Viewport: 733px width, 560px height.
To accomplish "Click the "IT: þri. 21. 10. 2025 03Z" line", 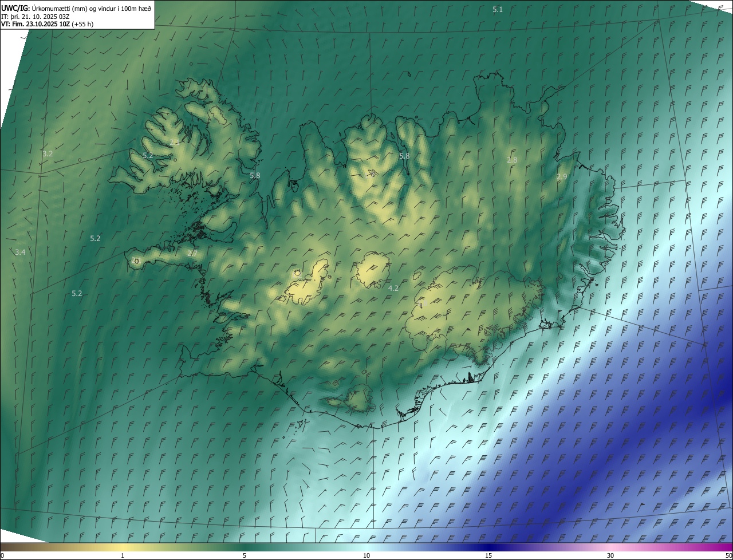I will (x=36, y=16).
